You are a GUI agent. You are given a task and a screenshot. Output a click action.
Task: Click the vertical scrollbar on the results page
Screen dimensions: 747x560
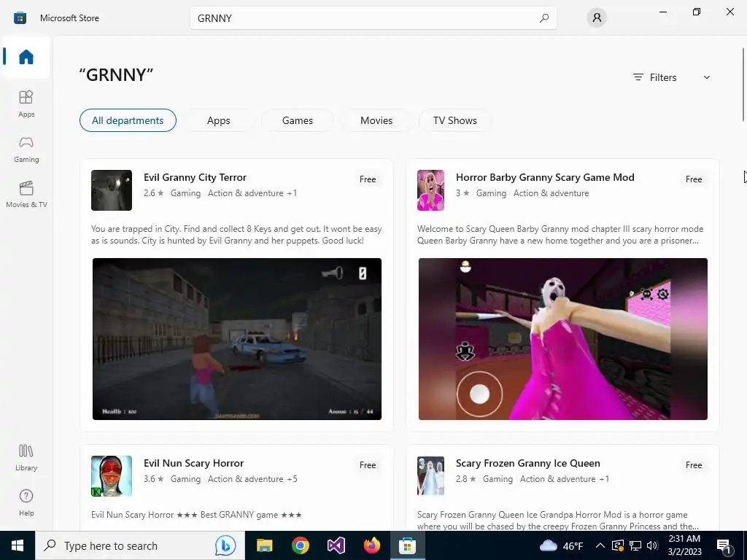point(743,85)
